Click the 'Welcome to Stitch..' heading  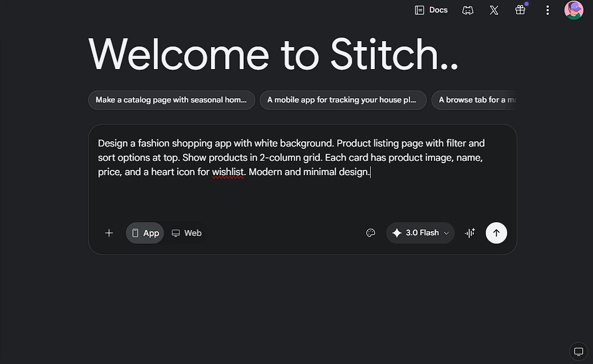point(273,54)
